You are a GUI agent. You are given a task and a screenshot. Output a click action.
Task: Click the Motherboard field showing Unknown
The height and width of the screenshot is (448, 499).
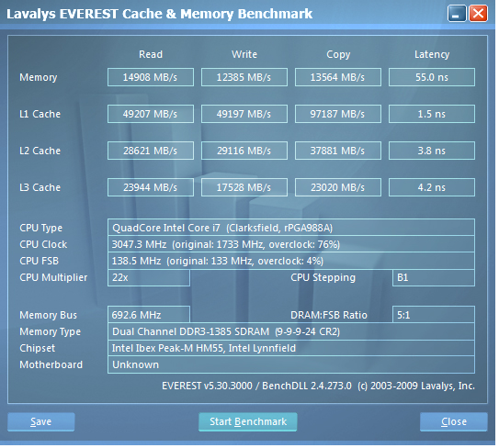(291, 364)
